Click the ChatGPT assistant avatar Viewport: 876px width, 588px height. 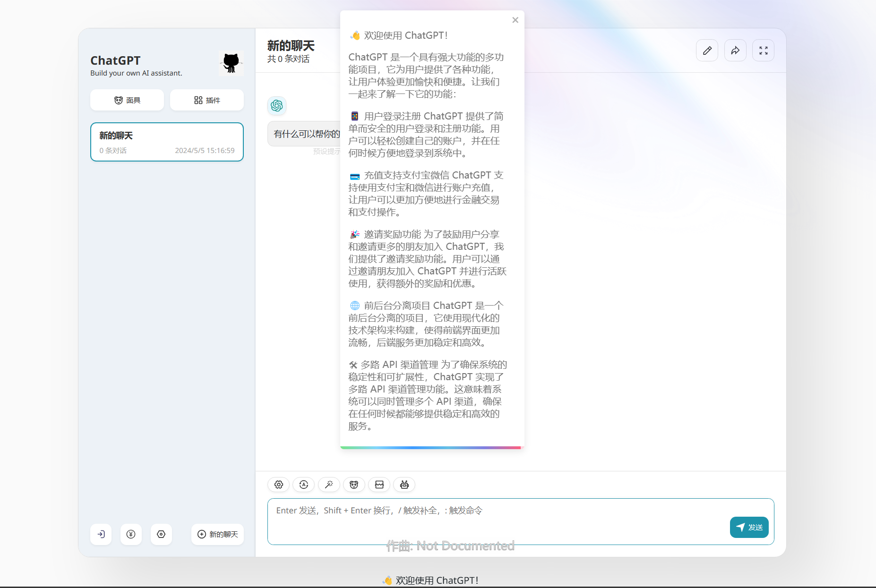tap(277, 106)
